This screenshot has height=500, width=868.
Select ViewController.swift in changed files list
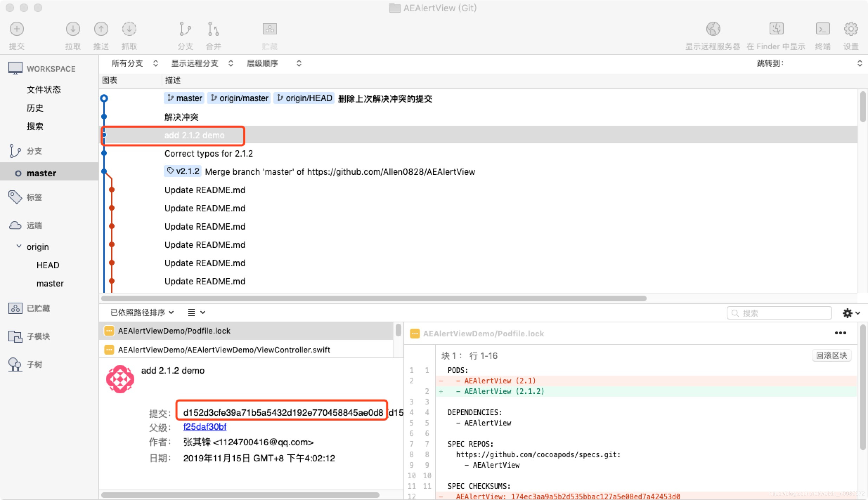pos(224,350)
